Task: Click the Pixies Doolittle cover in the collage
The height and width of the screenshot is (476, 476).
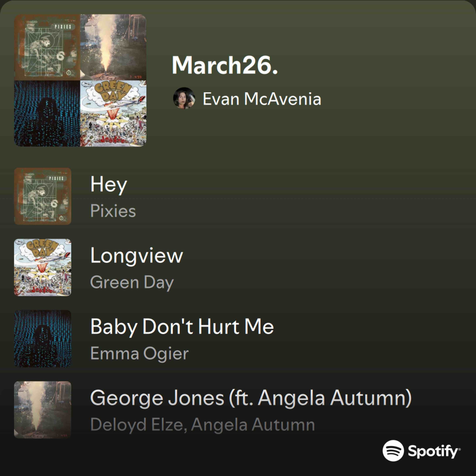Action: point(47,47)
